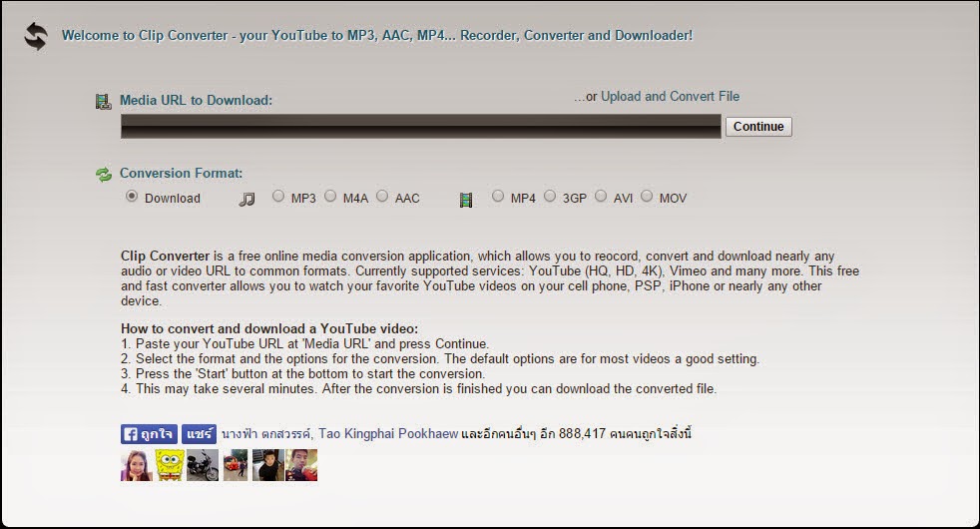Click the music note audio formats icon

tap(246, 200)
